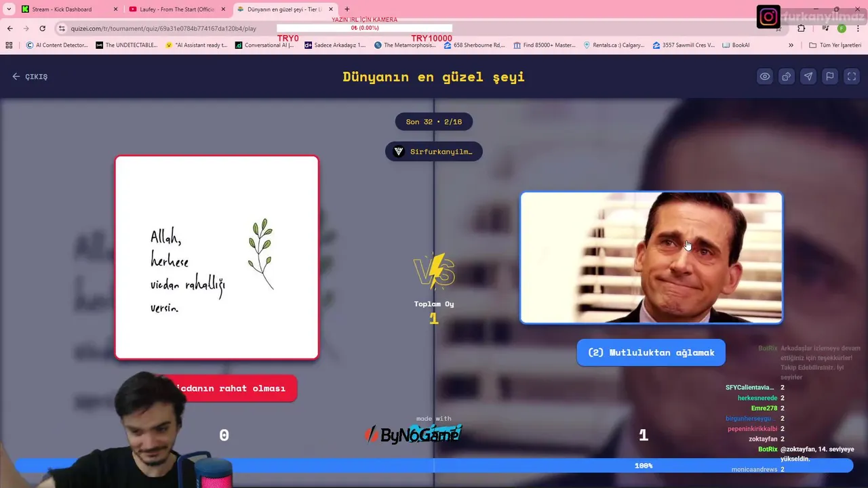Screen dimensions: 868x488
Task: Open AI Assistant ready bookmark
Action: click(197, 45)
